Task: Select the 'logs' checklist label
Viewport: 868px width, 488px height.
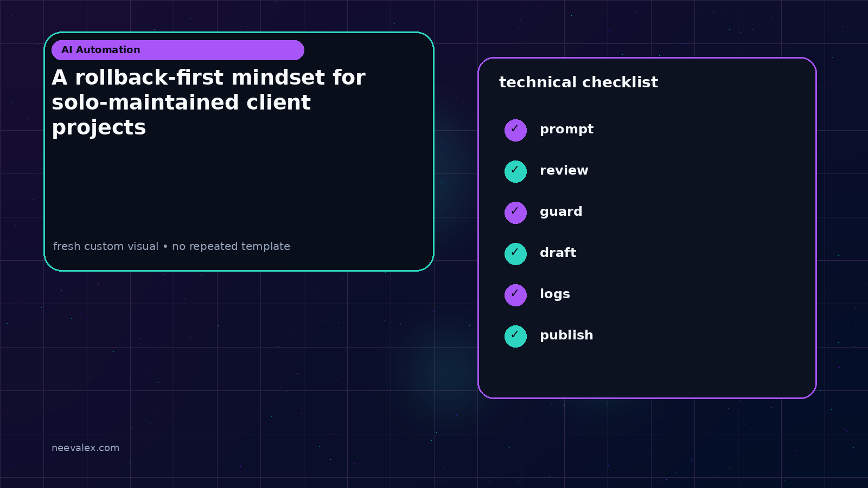Action: tap(554, 294)
